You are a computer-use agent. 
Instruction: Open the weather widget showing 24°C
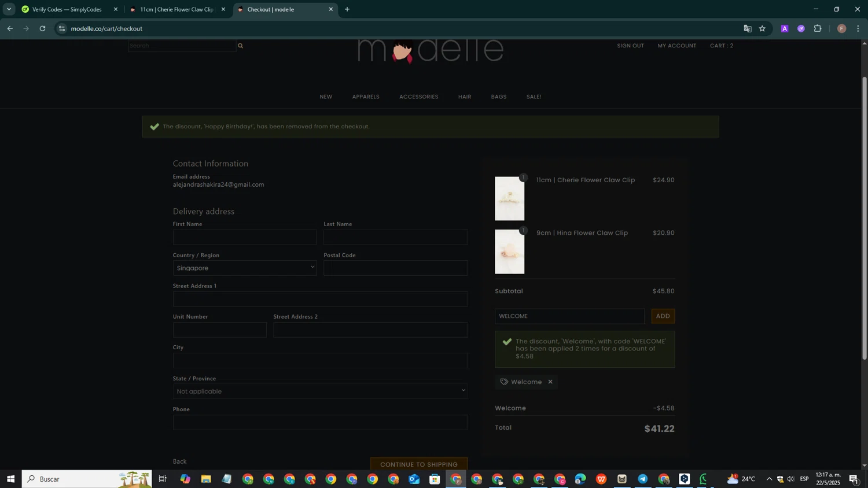click(741, 479)
